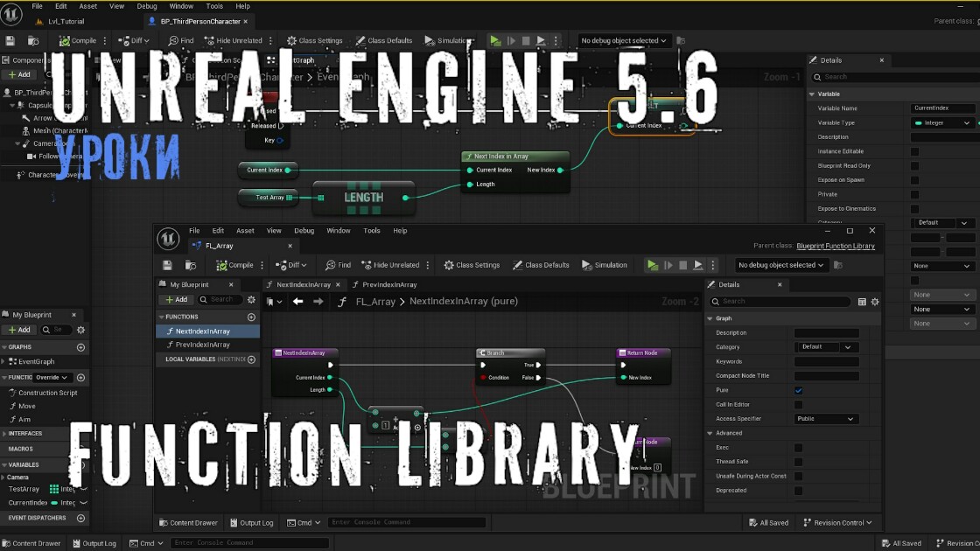Toggle Thread Safe checkbox
This screenshot has width=980, height=551.
[798, 462]
